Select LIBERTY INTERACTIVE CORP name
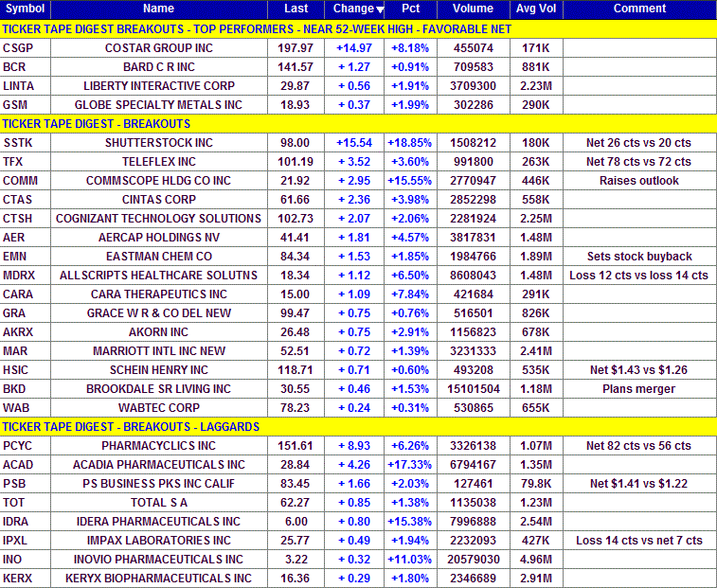Image resolution: width=717 pixels, height=588 pixels. (x=159, y=86)
